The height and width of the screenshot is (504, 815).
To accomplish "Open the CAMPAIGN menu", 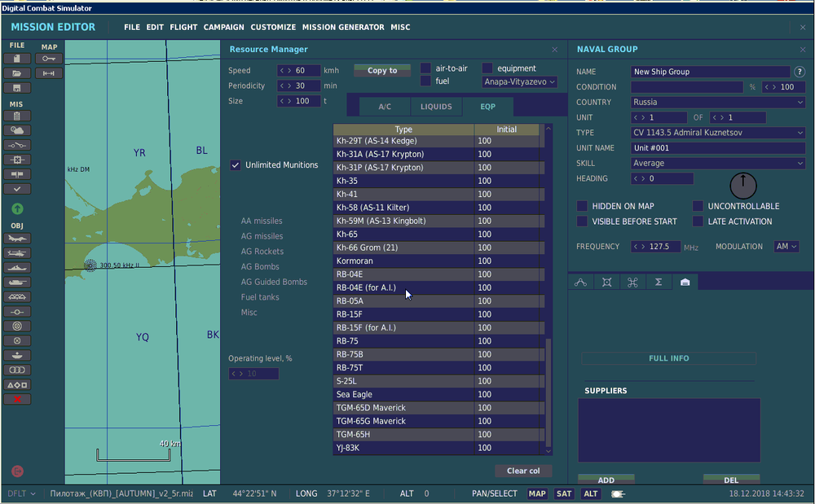I will tap(223, 27).
